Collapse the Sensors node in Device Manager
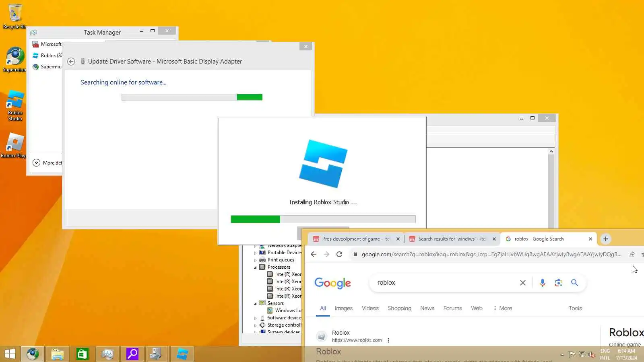 255,304
